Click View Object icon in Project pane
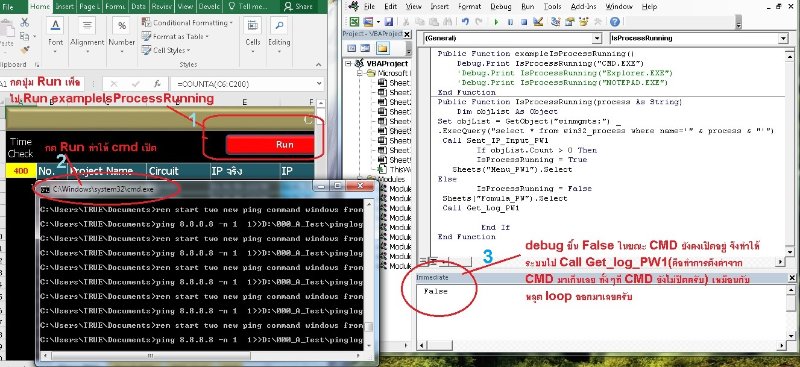This screenshot has height=367, width=800. (x=365, y=48)
